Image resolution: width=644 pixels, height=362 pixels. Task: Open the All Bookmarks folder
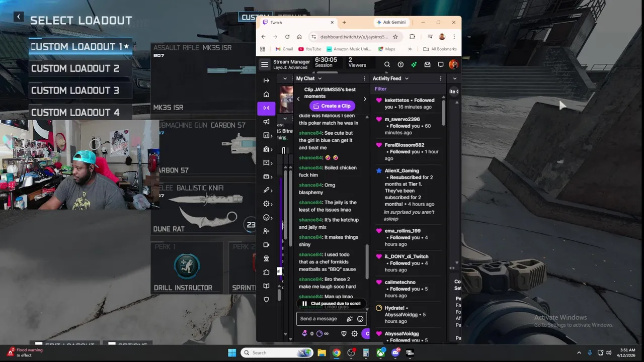pyautogui.click(x=440, y=49)
